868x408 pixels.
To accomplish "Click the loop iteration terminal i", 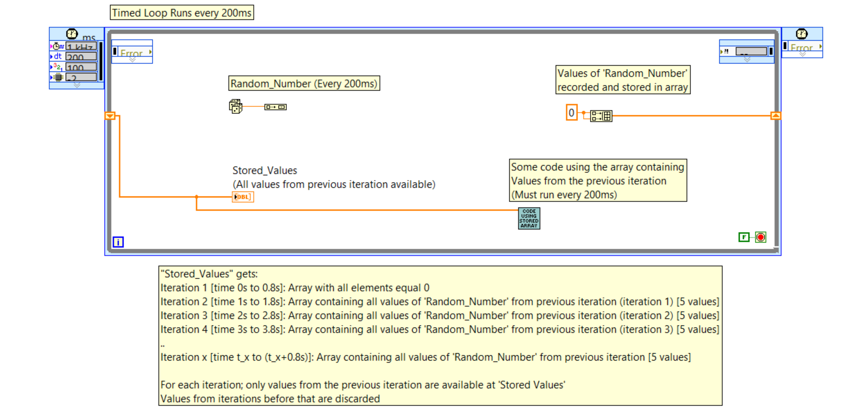I will tap(118, 242).
